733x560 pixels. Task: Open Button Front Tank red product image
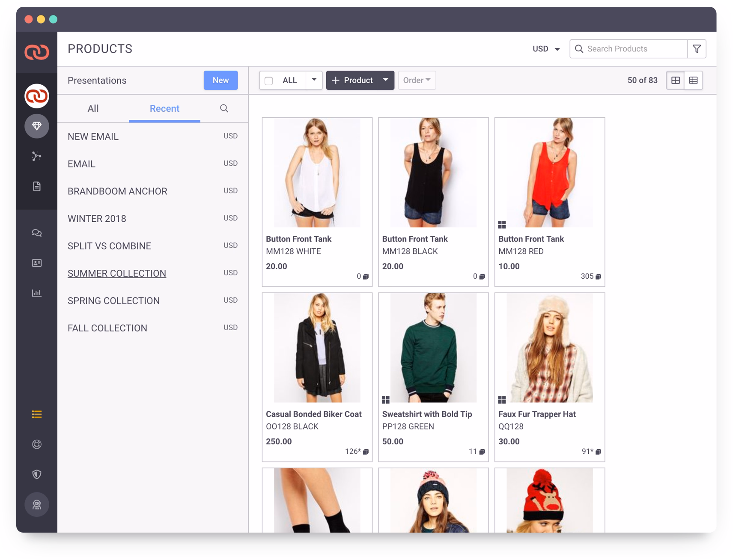tap(550, 173)
